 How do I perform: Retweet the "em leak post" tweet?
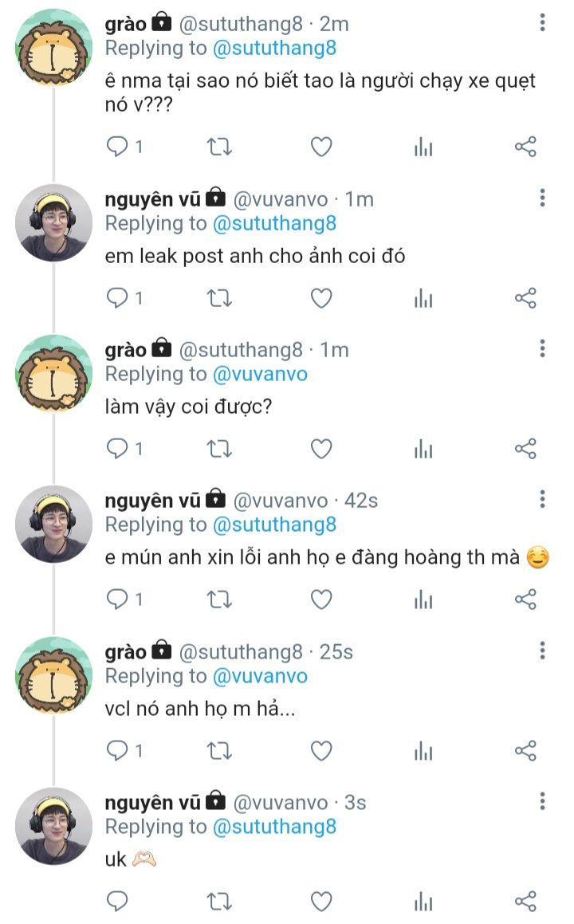pos(219,298)
